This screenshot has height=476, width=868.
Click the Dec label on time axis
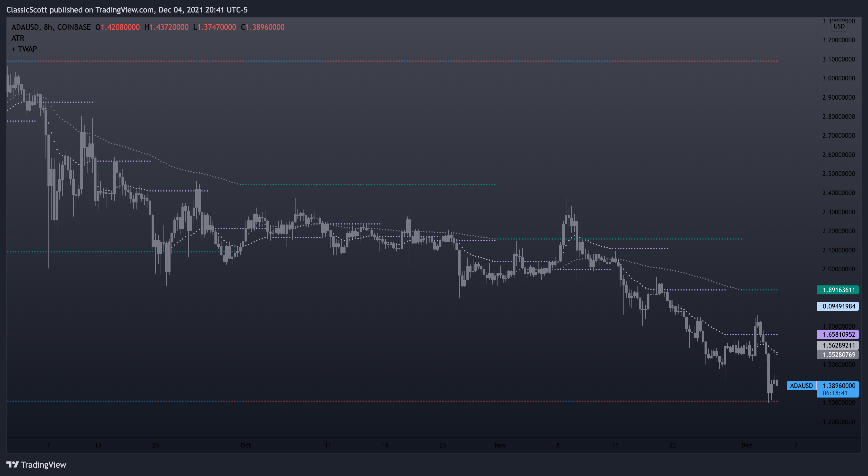[x=747, y=445]
